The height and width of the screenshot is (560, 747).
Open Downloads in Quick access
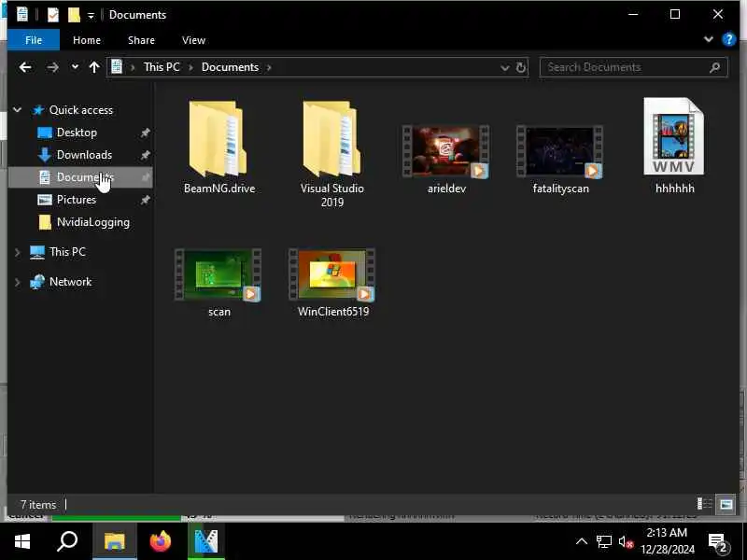tap(84, 155)
